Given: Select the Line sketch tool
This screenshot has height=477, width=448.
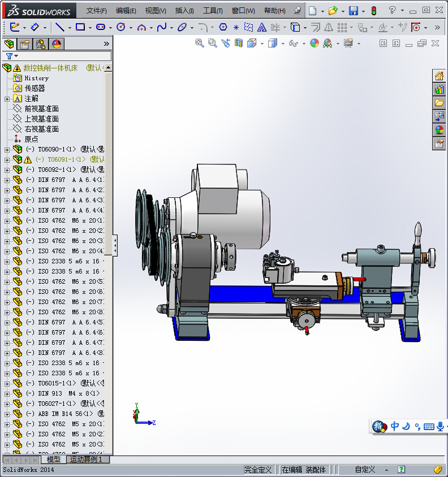Looking at the screenshot, I should tap(60, 27).
